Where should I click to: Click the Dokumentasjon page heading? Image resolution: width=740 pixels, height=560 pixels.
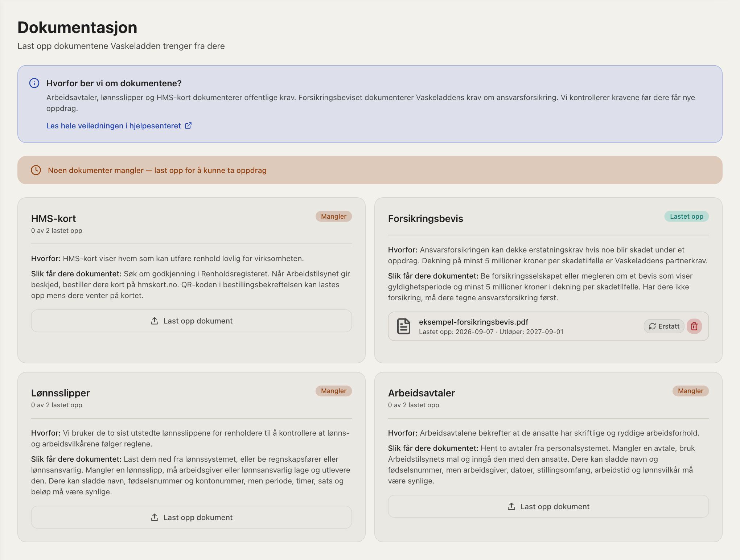[x=77, y=28]
